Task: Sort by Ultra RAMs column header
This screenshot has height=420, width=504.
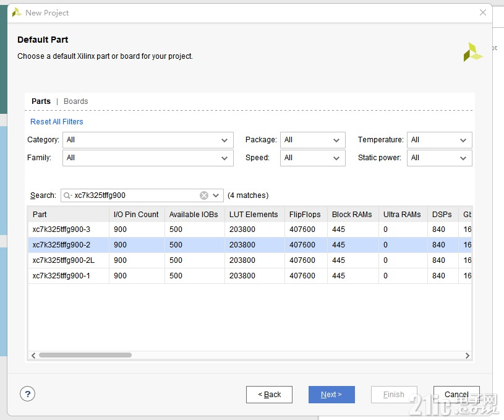Action: (403, 215)
